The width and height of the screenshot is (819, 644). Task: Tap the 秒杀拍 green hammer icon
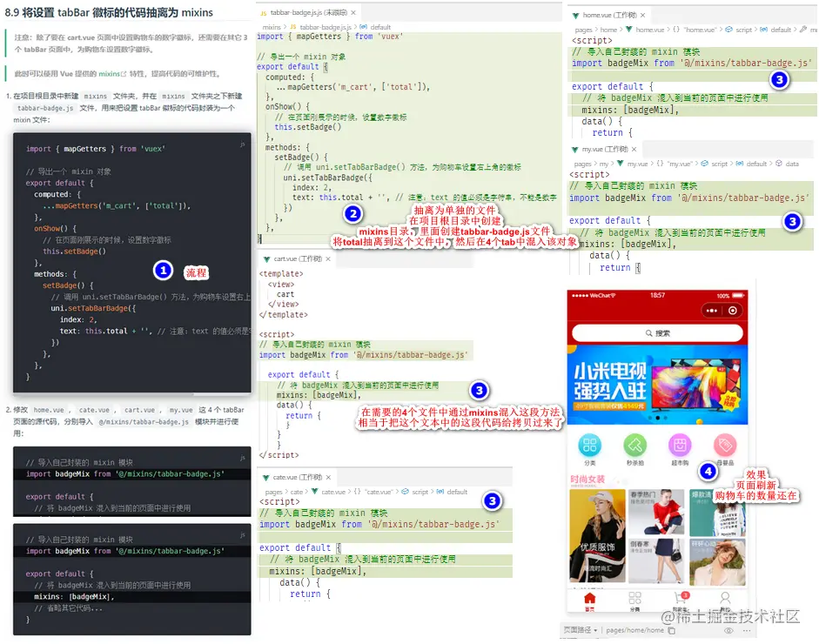[634, 446]
